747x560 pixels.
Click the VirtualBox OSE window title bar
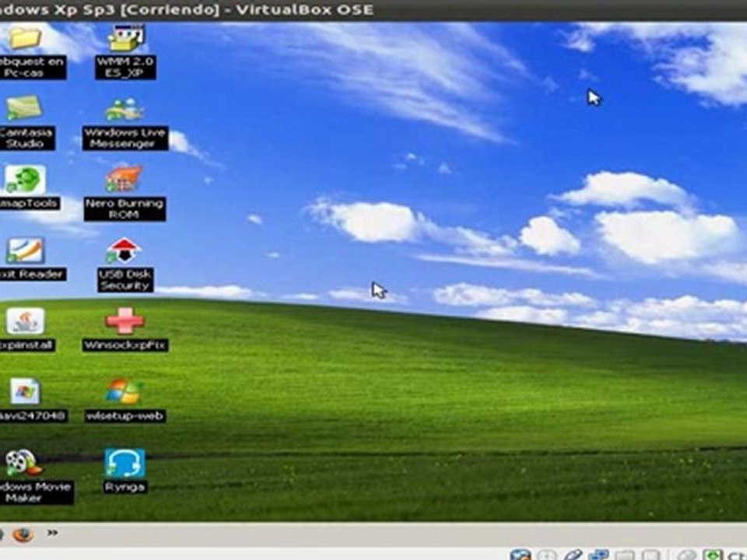pos(373,9)
